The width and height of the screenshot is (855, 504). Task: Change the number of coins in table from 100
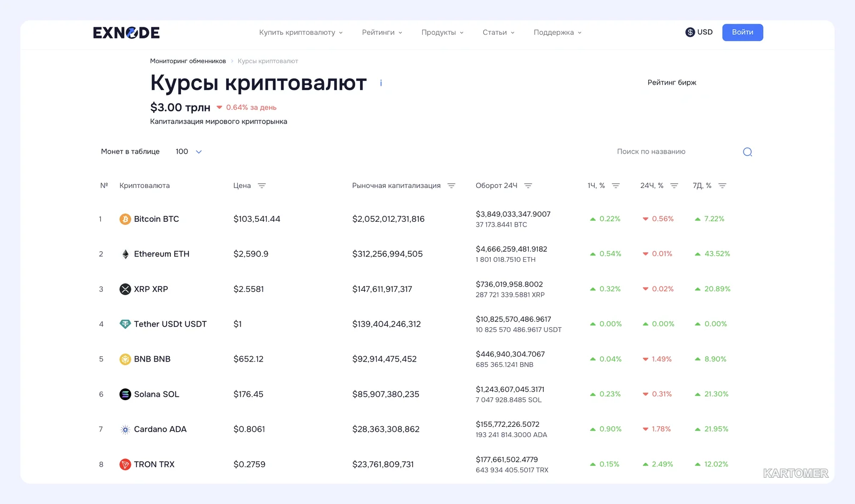[189, 152]
